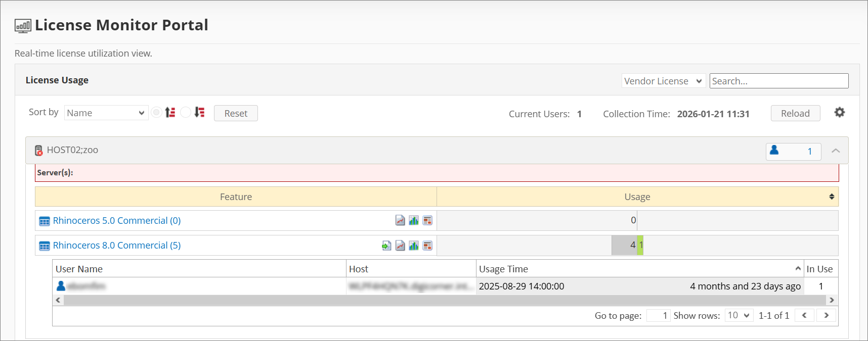The image size is (868, 341).
Task: Click the HOST02;zoo server status icon
Action: 38,150
